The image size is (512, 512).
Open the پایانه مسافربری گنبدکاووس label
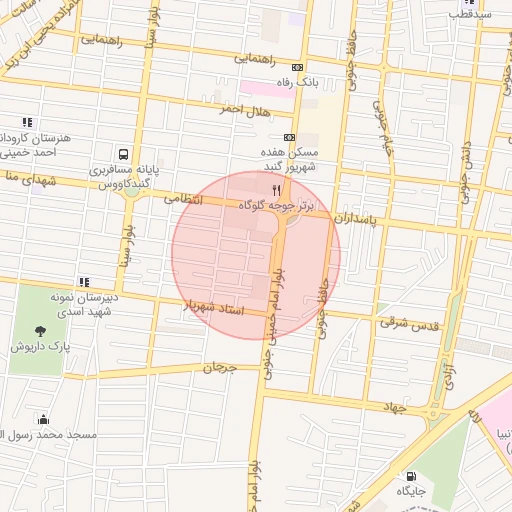[124, 177]
